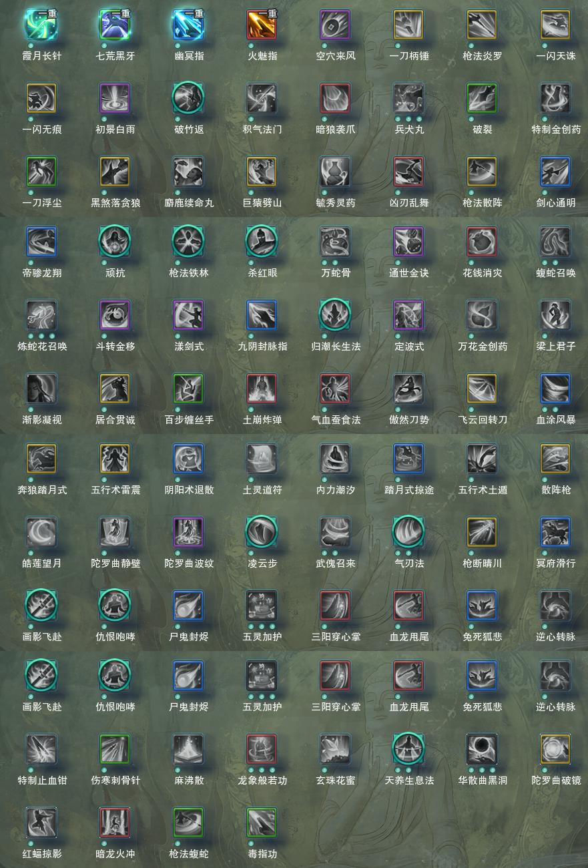Select the 气血蚕食法 label text

[x=335, y=419]
